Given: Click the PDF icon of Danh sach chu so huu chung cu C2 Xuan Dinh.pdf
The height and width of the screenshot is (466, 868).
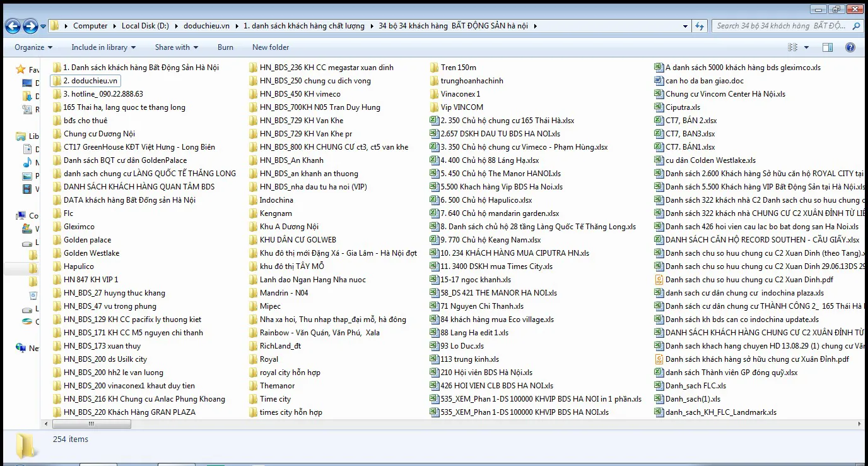Looking at the screenshot, I should (659, 280).
